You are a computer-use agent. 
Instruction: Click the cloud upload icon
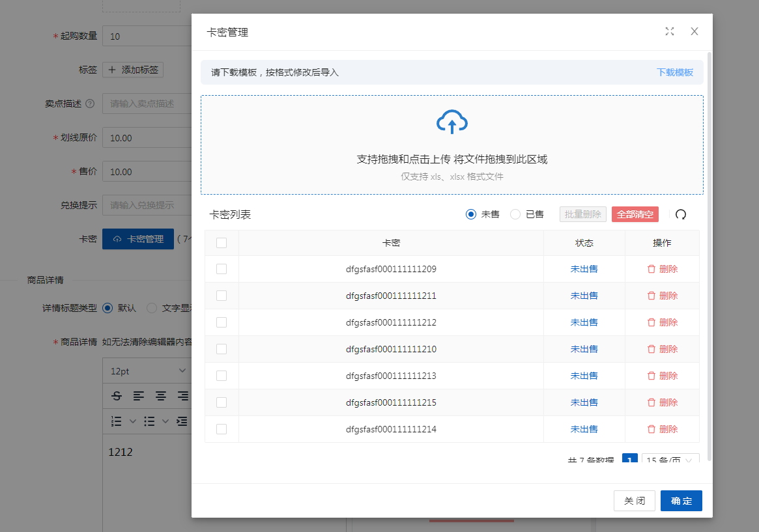[x=451, y=122]
